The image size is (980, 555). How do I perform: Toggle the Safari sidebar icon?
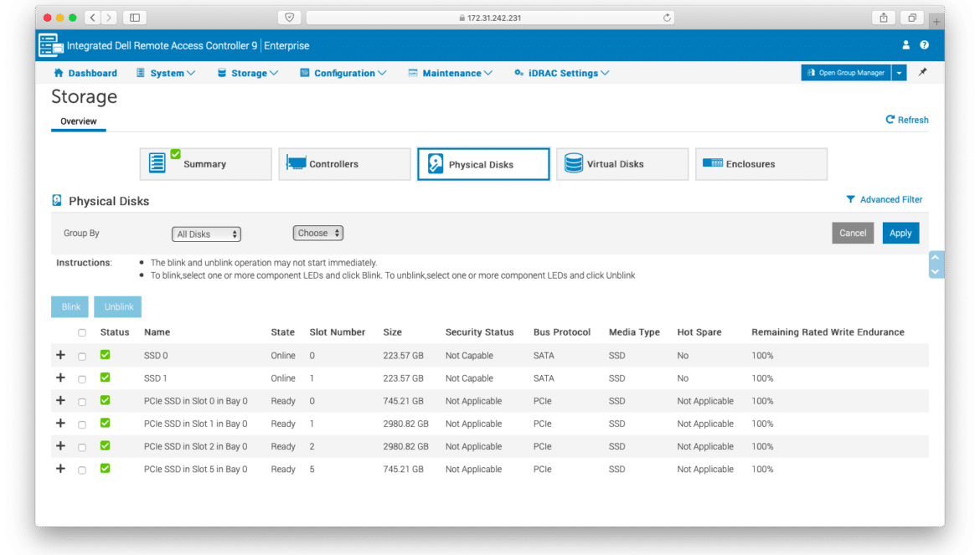(x=134, y=18)
